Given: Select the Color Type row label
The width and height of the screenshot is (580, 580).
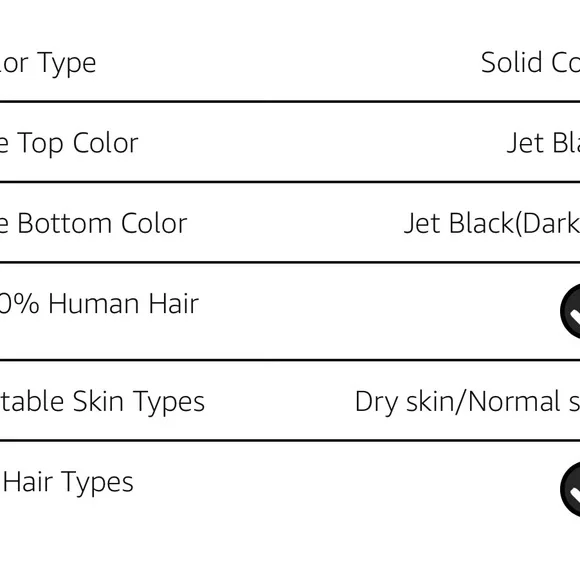Looking at the screenshot, I should pos(48,64).
